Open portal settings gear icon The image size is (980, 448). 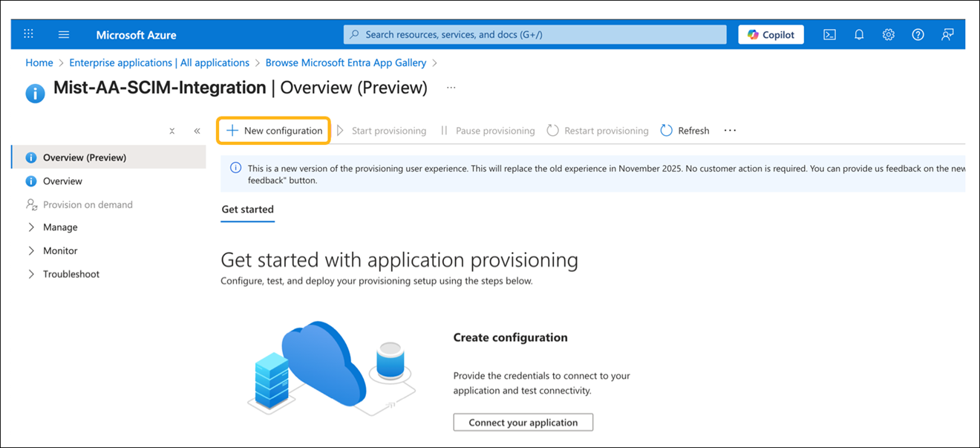tap(889, 34)
